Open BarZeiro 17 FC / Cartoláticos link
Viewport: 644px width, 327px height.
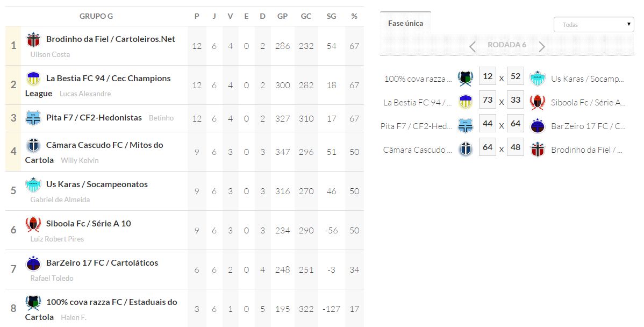pos(102,263)
